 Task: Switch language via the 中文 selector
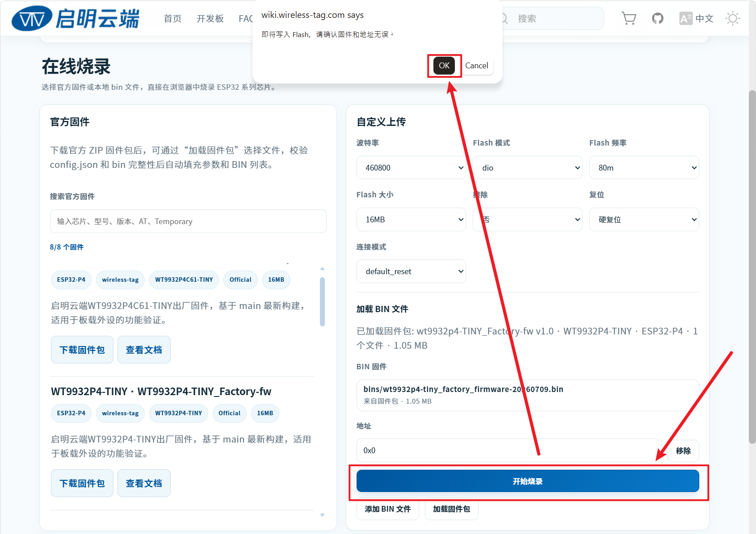(x=696, y=18)
